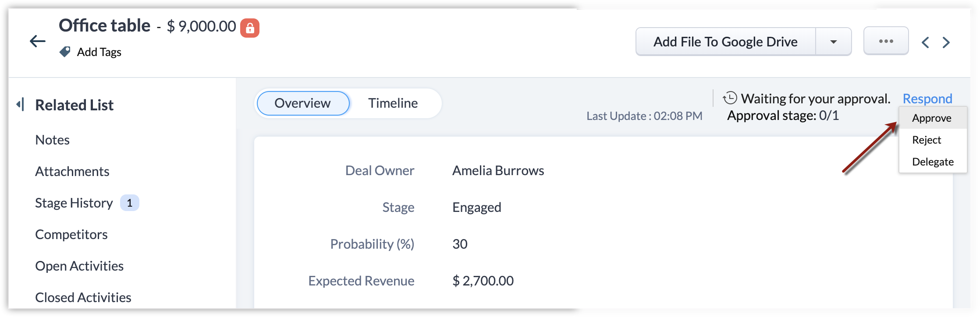Click the Add Tags link
This screenshot has height=317, width=980.
[x=99, y=52]
